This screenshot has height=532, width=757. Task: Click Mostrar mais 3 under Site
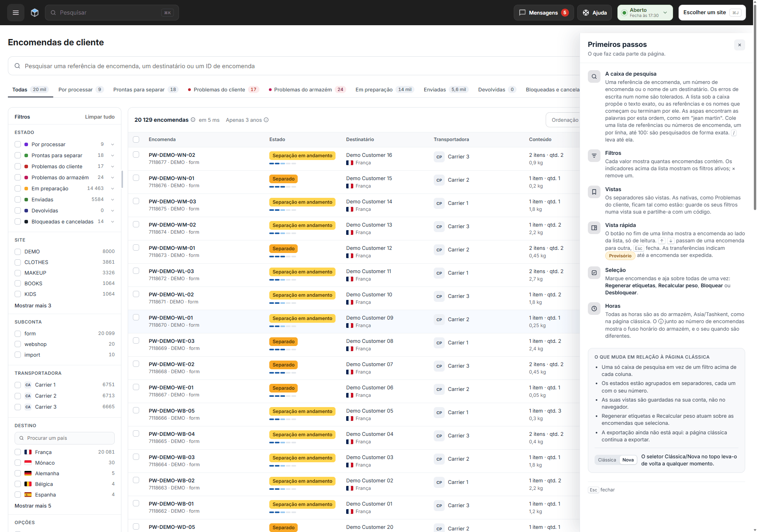point(33,306)
